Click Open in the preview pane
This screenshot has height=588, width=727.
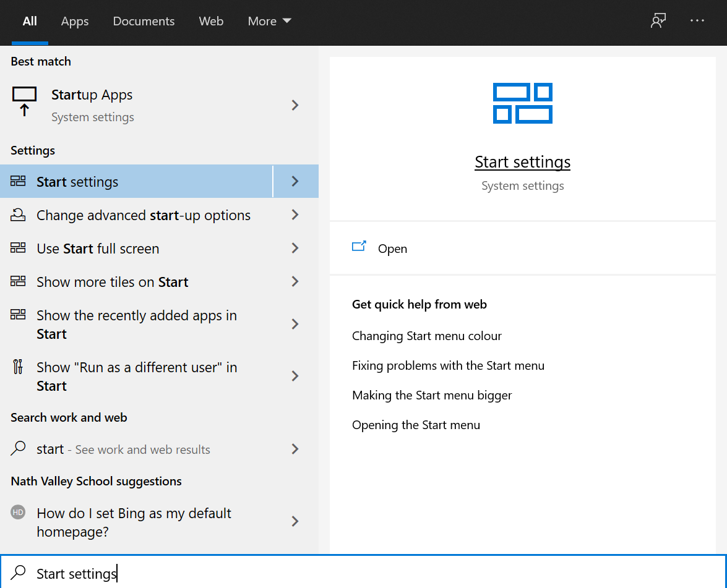click(x=392, y=249)
